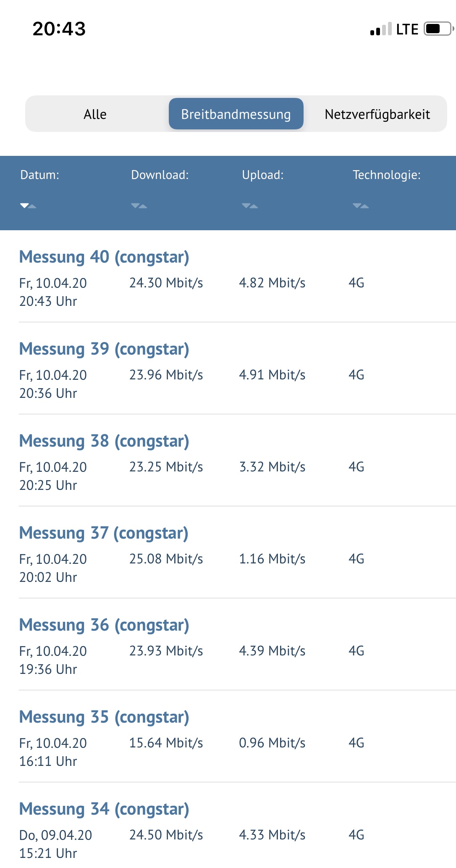View Messung 38 (congstar) result
Viewport: 456px width, 868px height.
point(104,441)
